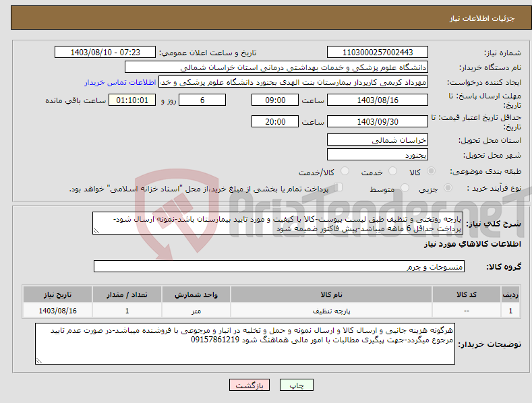Click the quantity cell in the پارچه تنظیف row
Image resolution: width=532 pixels, height=403 pixels.
pos(127,311)
